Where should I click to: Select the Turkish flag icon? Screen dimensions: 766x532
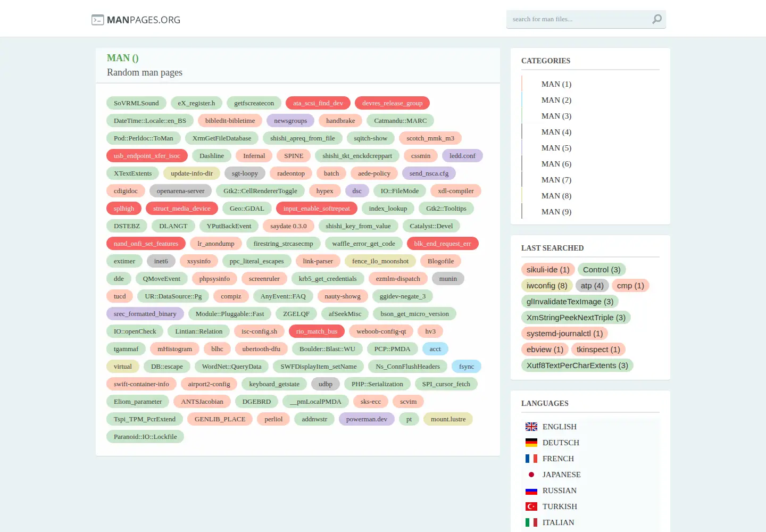click(x=531, y=506)
